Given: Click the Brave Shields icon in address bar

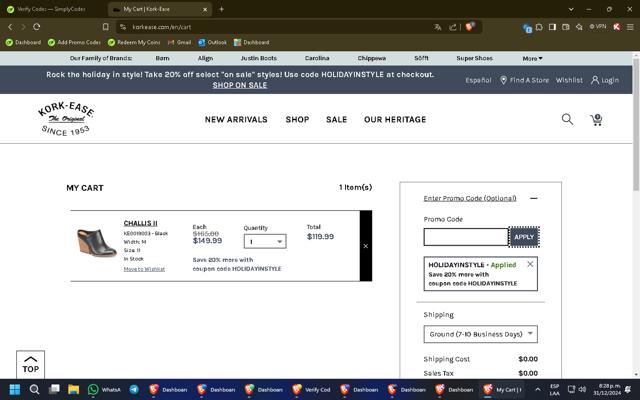Looking at the screenshot, I should coord(470,27).
